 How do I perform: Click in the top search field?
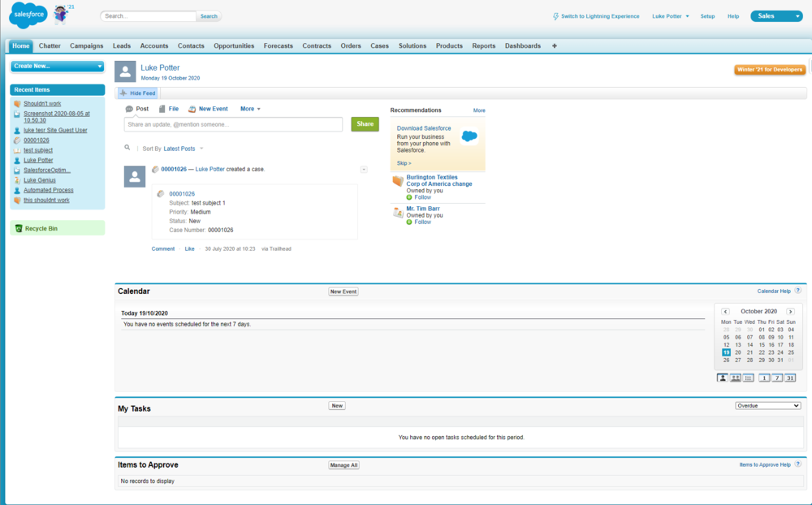pos(148,16)
